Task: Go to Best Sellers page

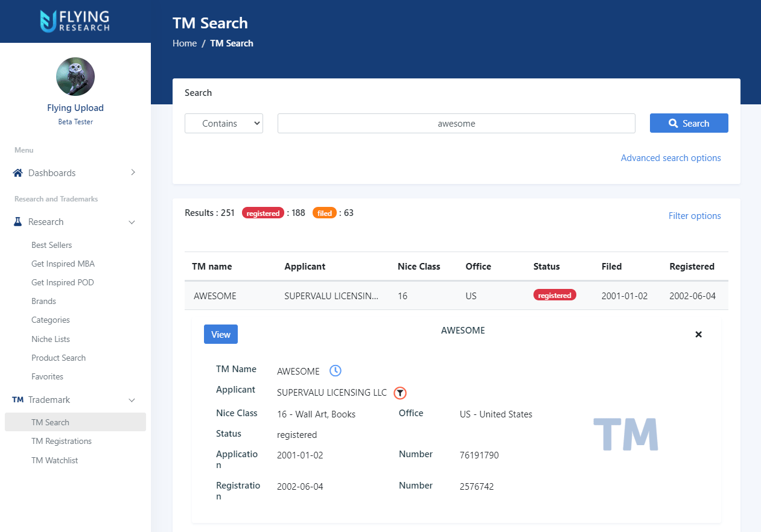Action: 52,245
